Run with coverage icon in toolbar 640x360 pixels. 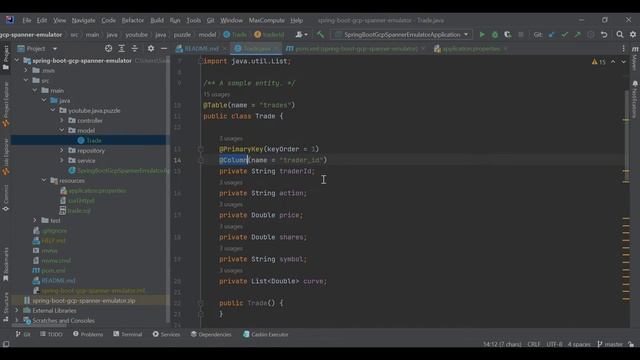[x=507, y=35]
